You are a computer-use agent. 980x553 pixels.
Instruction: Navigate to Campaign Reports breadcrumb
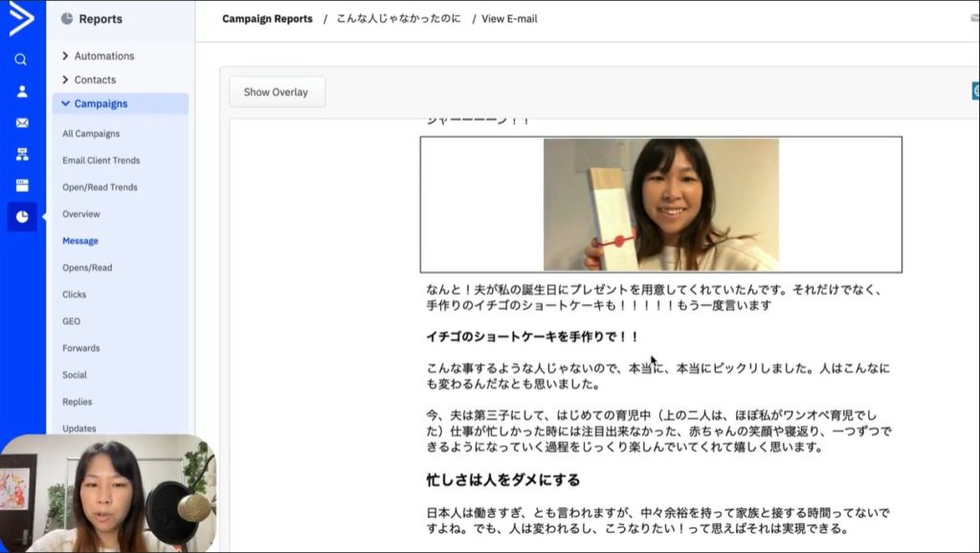tap(267, 19)
